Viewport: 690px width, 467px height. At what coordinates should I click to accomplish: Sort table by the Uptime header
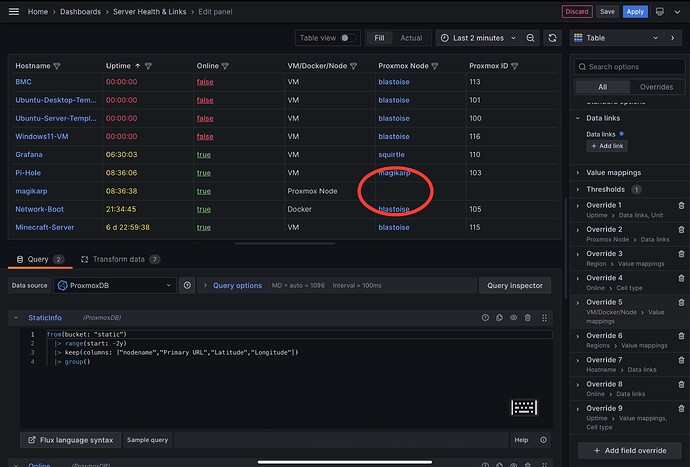point(118,66)
